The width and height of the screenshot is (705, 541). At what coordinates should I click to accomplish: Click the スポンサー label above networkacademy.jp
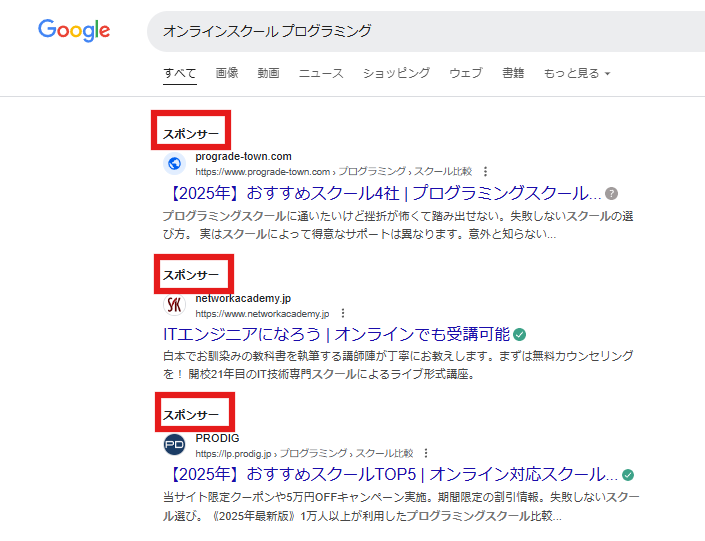click(x=191, y=275)
